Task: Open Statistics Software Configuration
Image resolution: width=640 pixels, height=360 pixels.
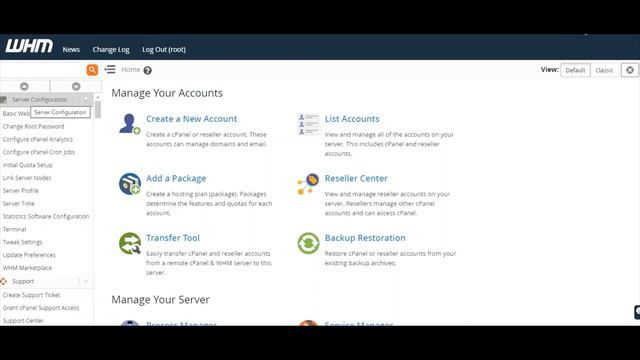Action: click(46, 216)
